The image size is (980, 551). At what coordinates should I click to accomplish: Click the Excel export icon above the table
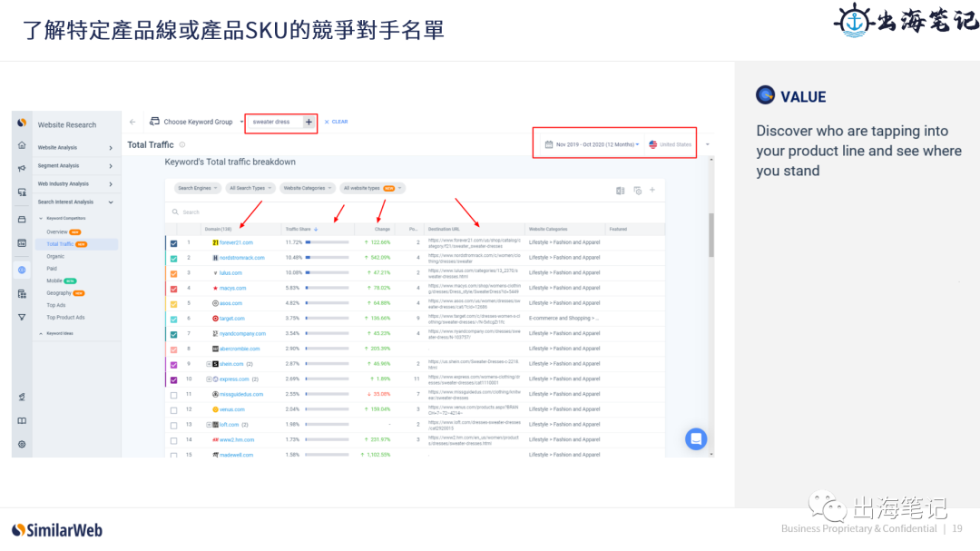click(620, 190)
